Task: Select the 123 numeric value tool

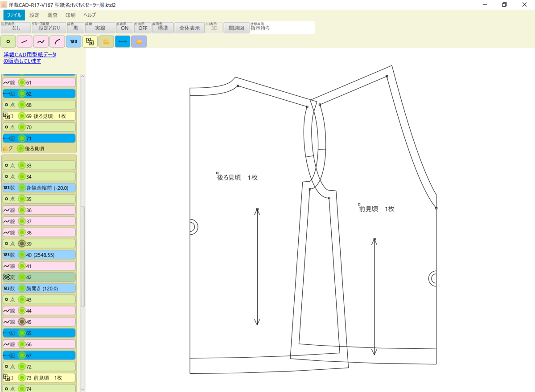Action: coord(74,42)
